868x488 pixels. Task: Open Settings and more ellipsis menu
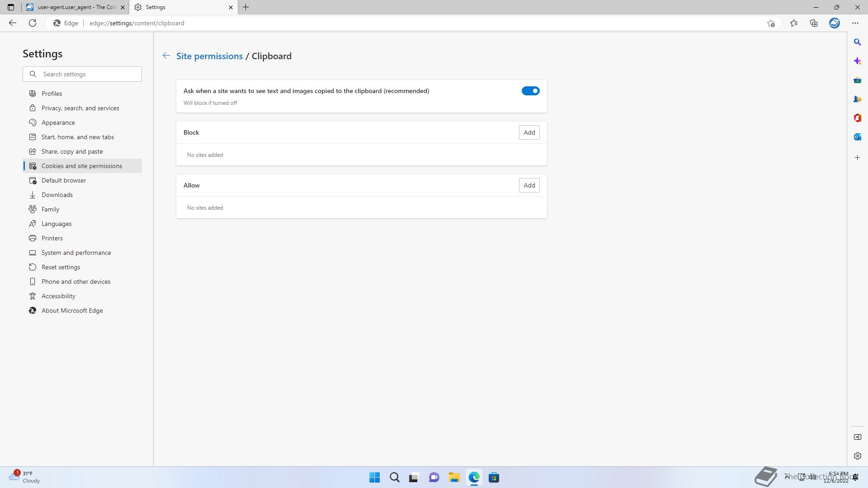(855, 23)
